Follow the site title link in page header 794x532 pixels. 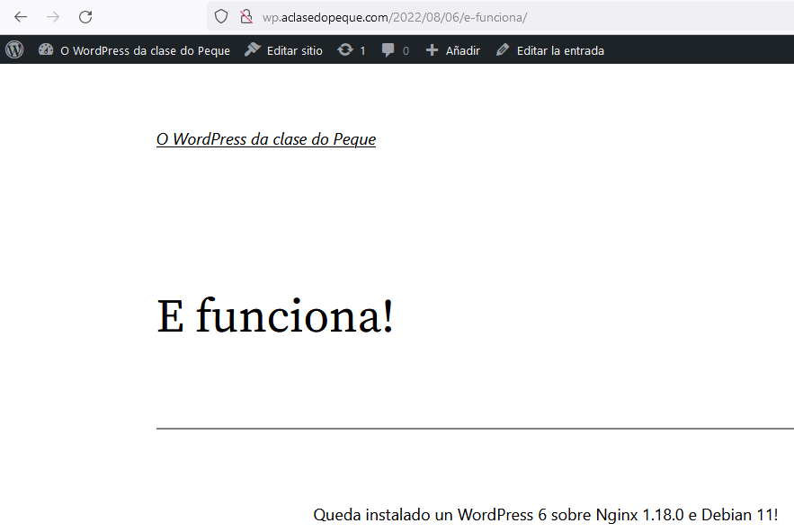(x=266, y=139)
